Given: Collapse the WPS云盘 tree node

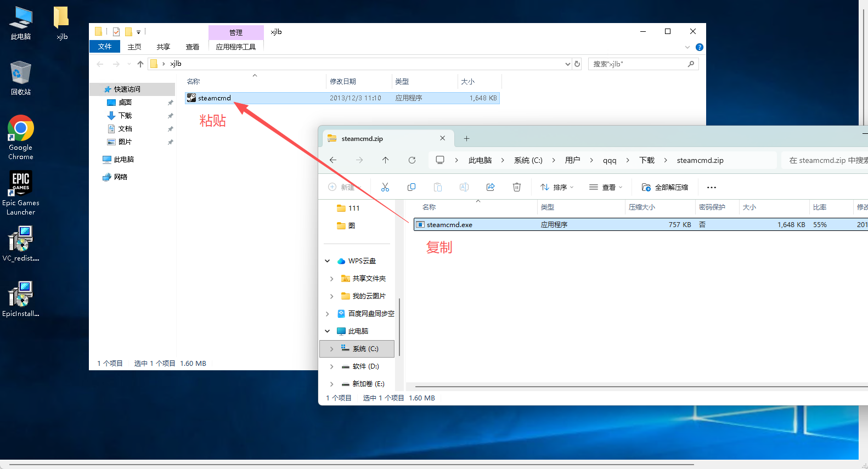Looking at the screenshot, I should (x=328, y=261).
